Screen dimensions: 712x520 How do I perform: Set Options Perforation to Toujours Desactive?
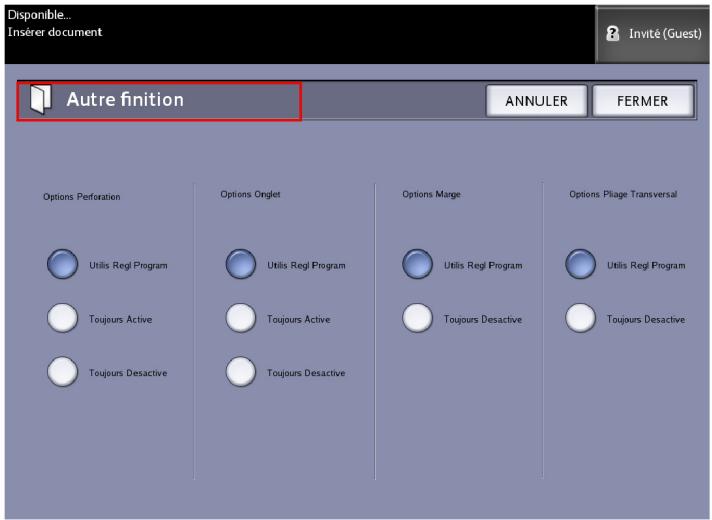tap(63, 373)
